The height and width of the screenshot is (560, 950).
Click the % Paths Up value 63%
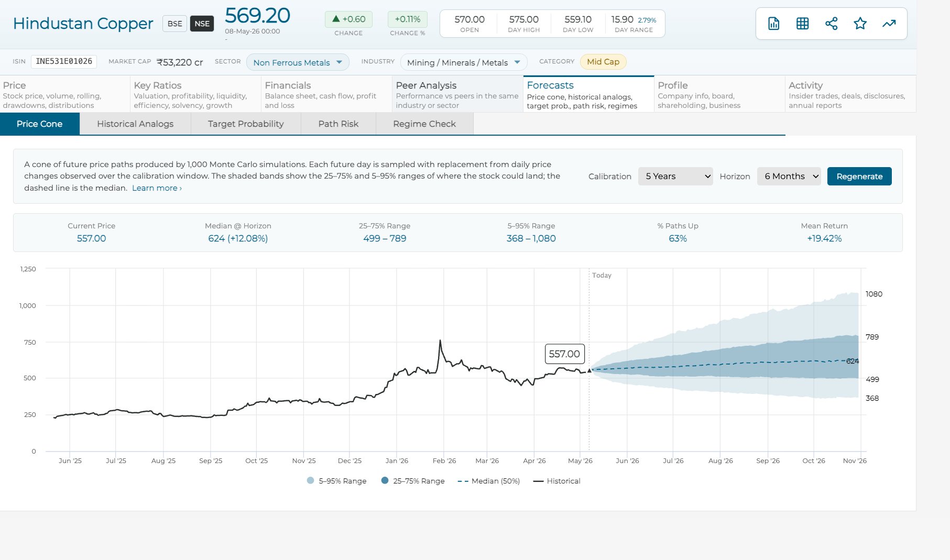[678, 238]
